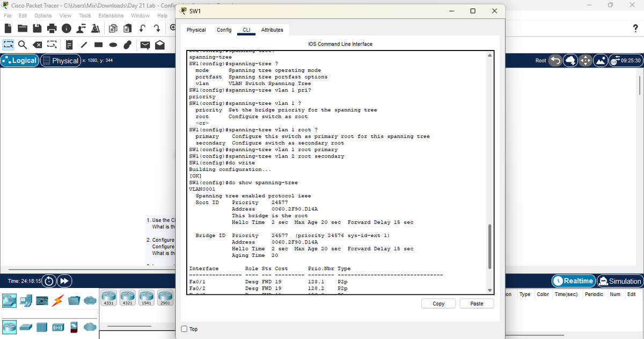Click the Root label in the workspace bar
644x339 pixels.
point(541,61)
